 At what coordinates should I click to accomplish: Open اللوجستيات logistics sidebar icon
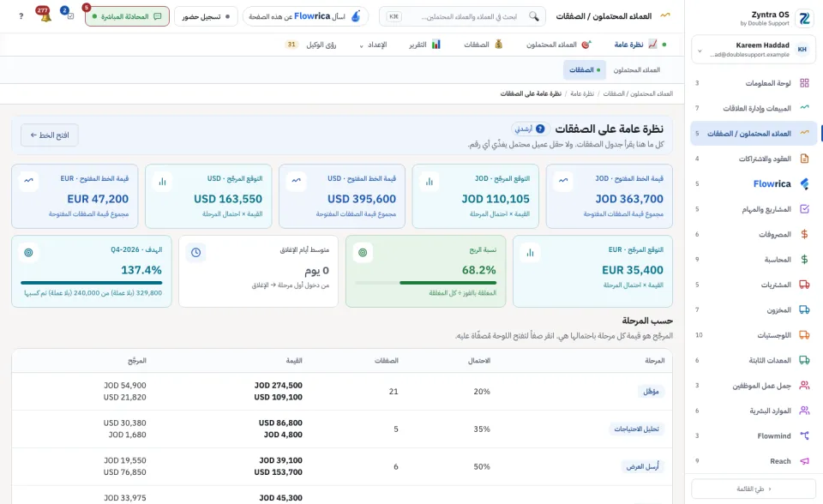pyautogui.click(x=804, y=335)
